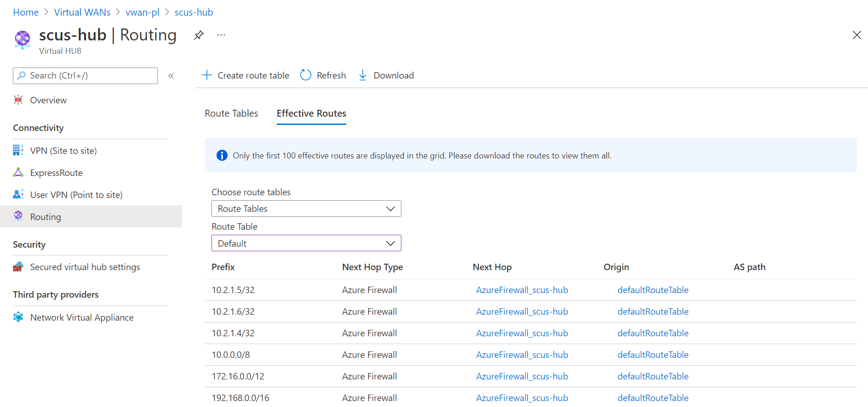Open Secured virtual hub settings
Screen dimensions: 868x407
[85, 267]
